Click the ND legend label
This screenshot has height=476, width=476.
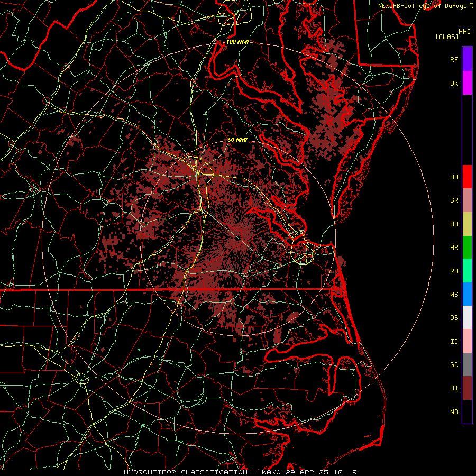click(x=454, y=412)
